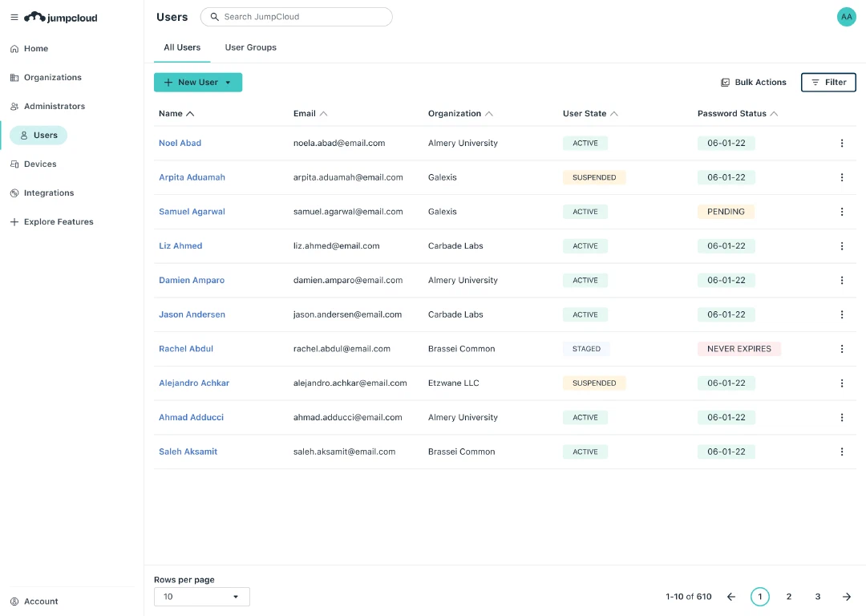Focus the Search JumpCloud field

click(297, 17)
